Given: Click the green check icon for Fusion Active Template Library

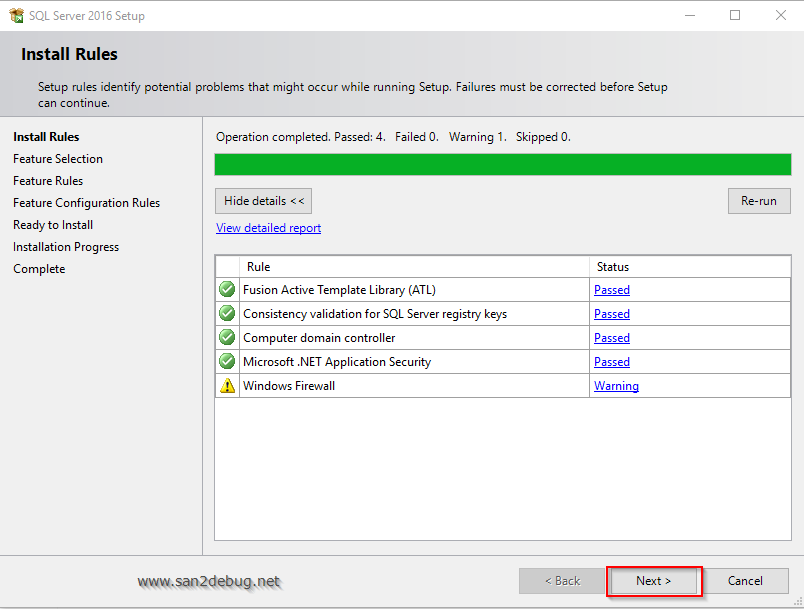Looking at the screenshot, I should click(x=227, y=289).
